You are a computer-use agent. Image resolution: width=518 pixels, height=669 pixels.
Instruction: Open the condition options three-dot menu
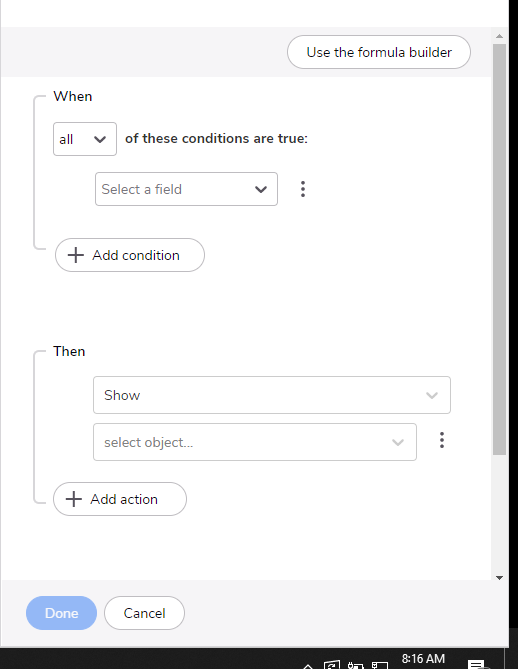(303, 189)
